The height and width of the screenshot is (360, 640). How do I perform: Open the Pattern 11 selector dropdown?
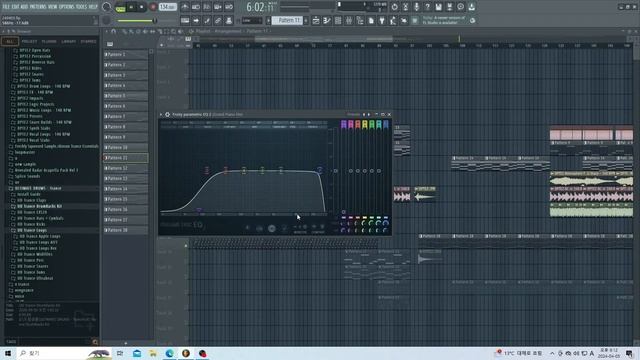(287, 20)
